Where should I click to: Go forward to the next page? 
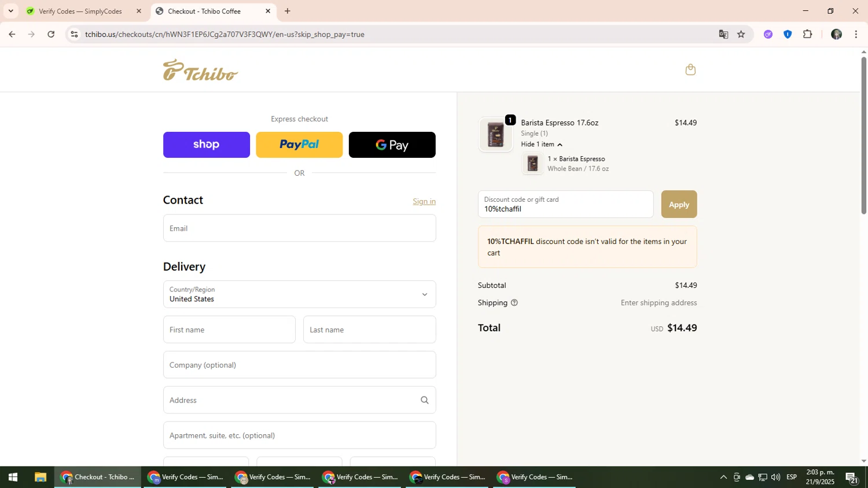tap(32, 35)
